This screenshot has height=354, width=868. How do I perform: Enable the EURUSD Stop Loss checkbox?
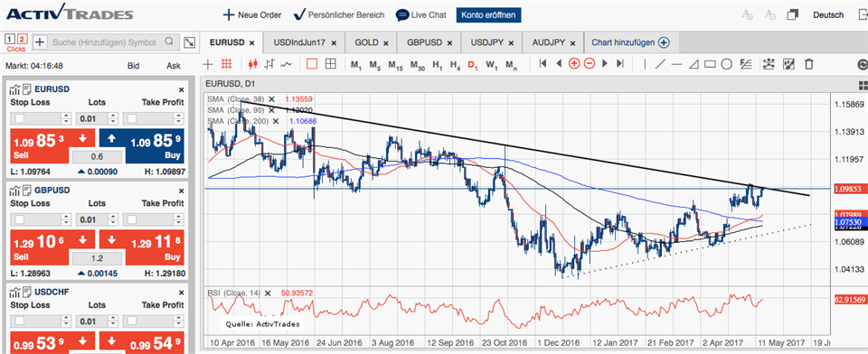pos(20,118)
